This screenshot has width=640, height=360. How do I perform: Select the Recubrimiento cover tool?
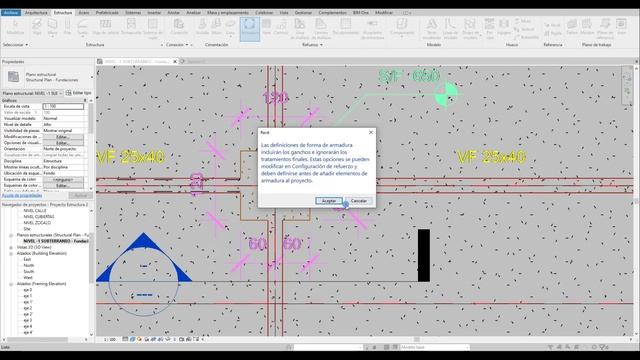(345, 27)
